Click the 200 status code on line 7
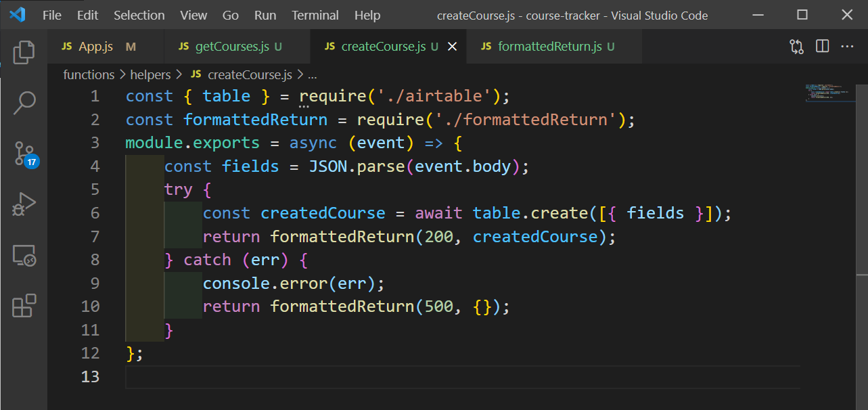This screenshot has width=868, height=410. pyautogui.click(x=439, y=237)
